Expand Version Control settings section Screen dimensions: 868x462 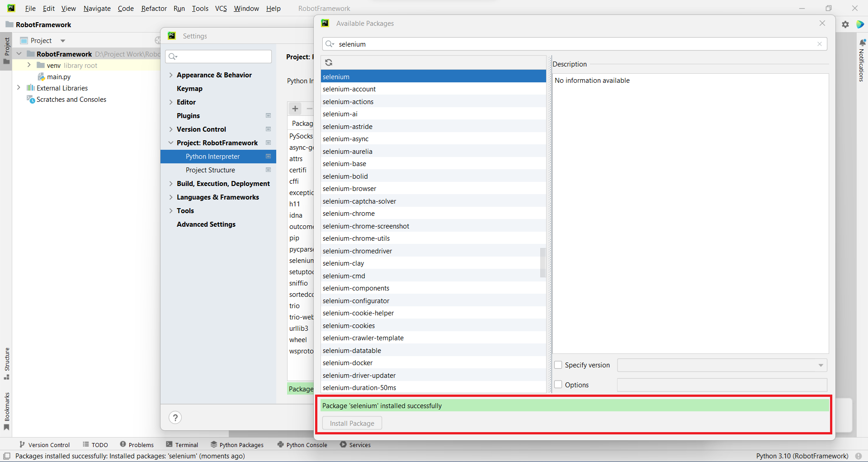171,129
